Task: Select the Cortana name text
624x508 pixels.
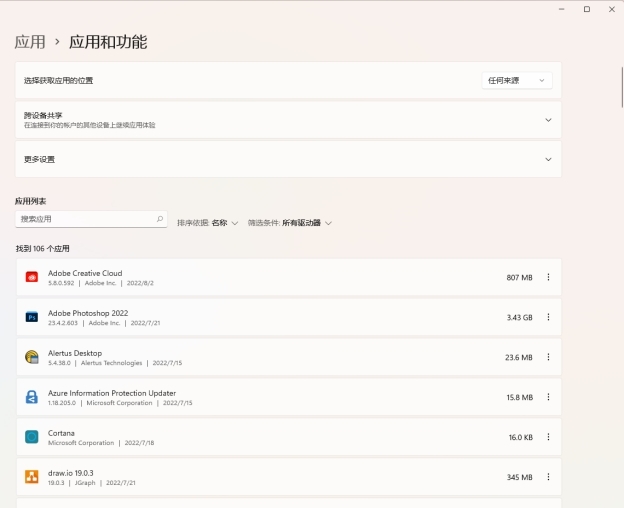Action: (x=61, y=433)
